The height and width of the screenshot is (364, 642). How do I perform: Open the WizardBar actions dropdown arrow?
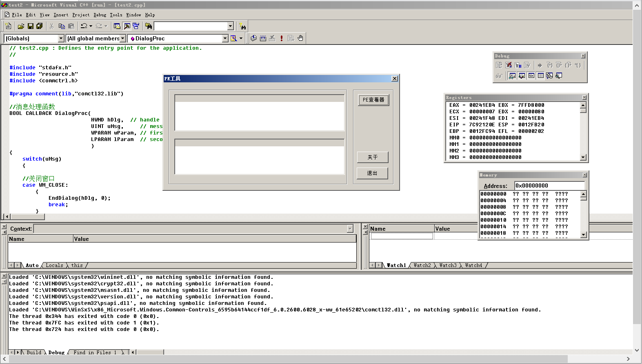coord(241,38)
